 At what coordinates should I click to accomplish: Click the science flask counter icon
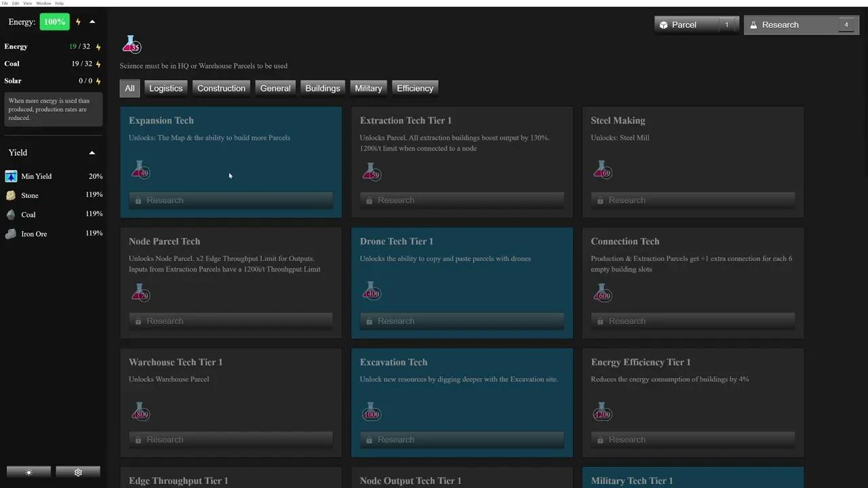pyautogui.click(x=131, y=45)
